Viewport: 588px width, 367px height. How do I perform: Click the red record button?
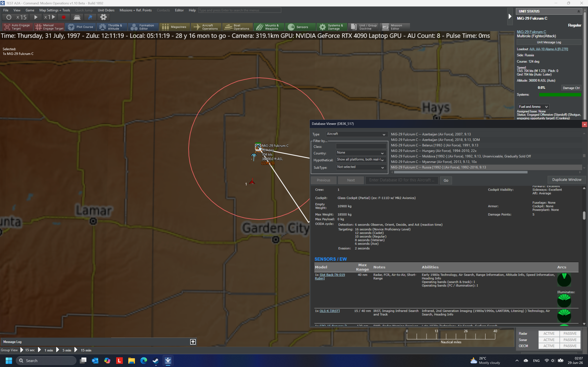pos(64,17)
